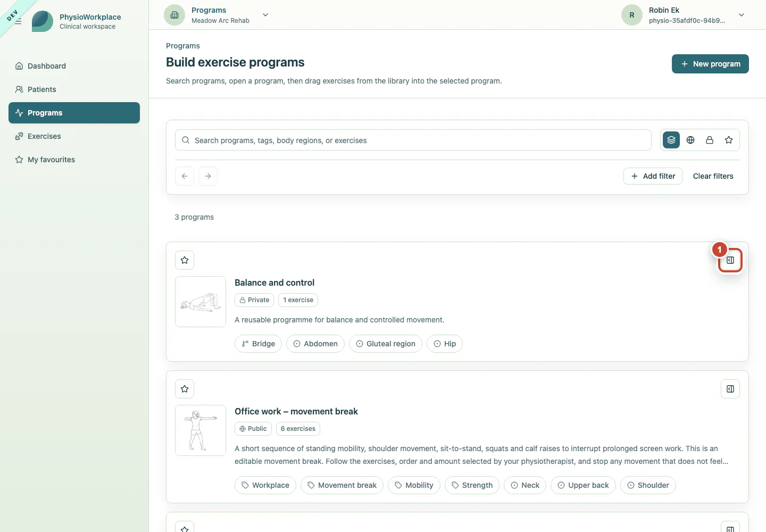Open the Add filter menu
This screenshot has height=532, width=766.
[653, 176]
